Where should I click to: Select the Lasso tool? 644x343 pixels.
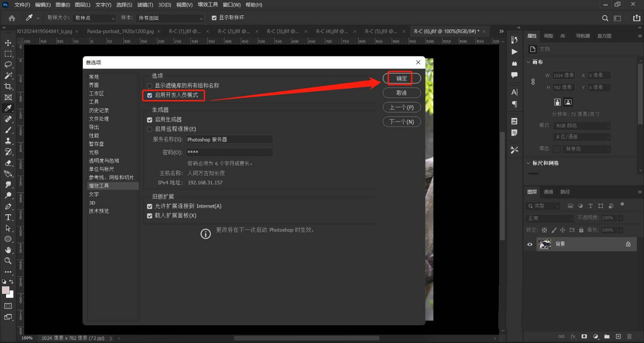click(8, 64)
